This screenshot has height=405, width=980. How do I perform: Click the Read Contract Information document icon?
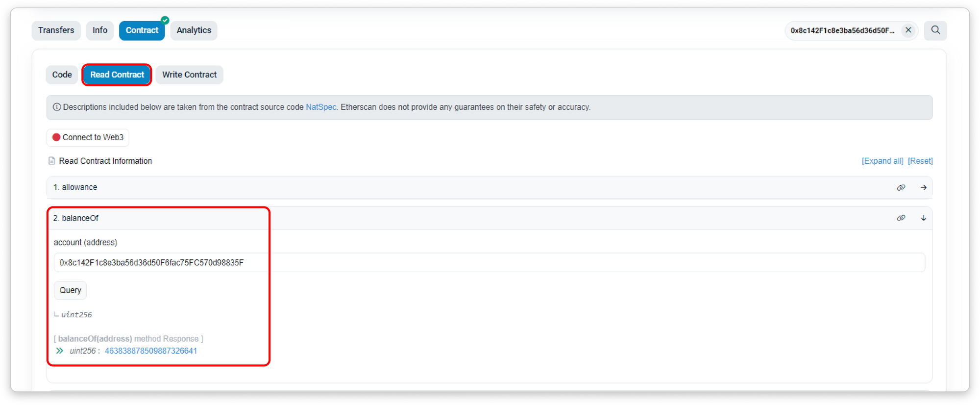pos(51,161)
